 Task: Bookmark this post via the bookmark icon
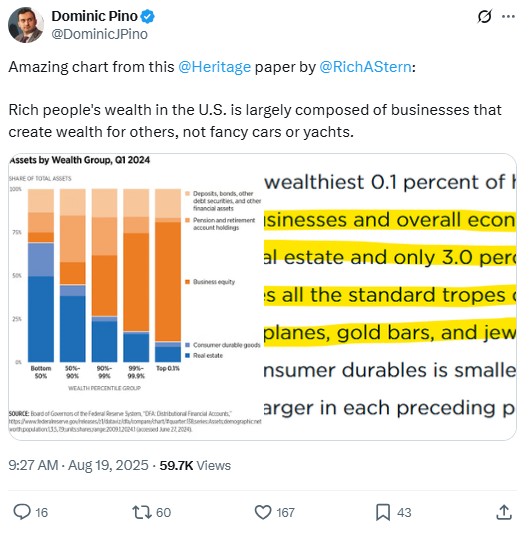383,512
